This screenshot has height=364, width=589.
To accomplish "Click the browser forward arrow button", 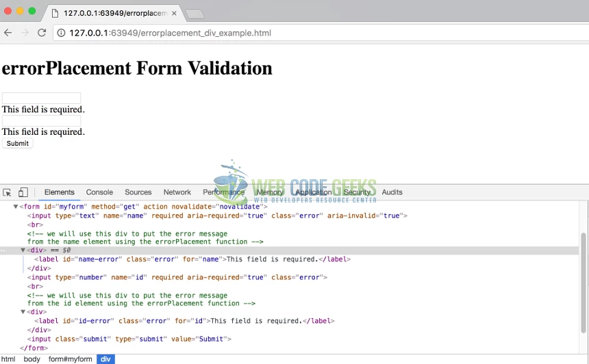I will click(25, 33).
